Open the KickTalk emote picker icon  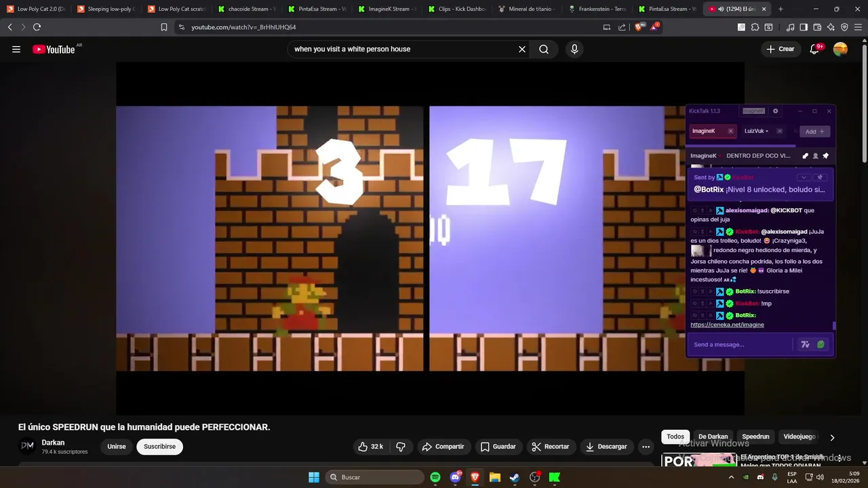tap(821, 344)
